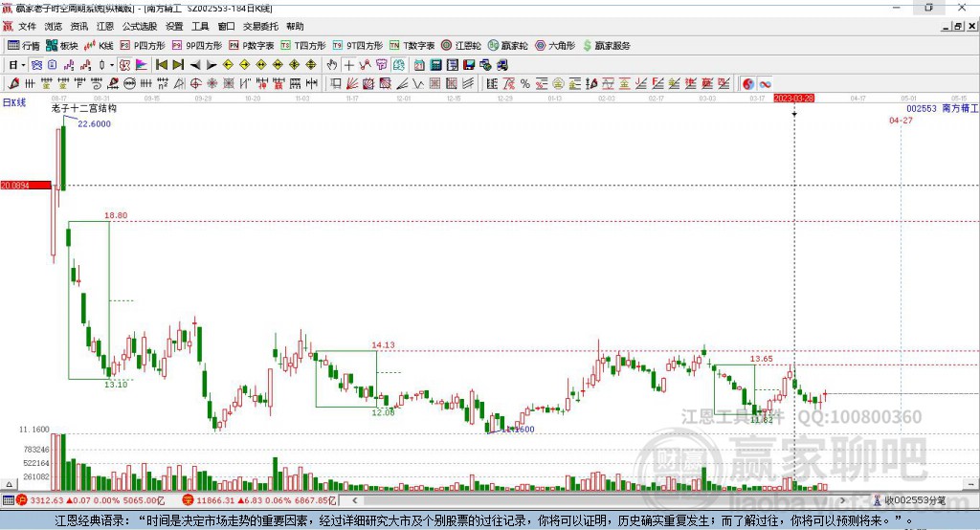Image resolution: width=980 pixels, height=530 pixels.
Task: Jump to last bar with skip-forward icon
Action: (178, 65)
